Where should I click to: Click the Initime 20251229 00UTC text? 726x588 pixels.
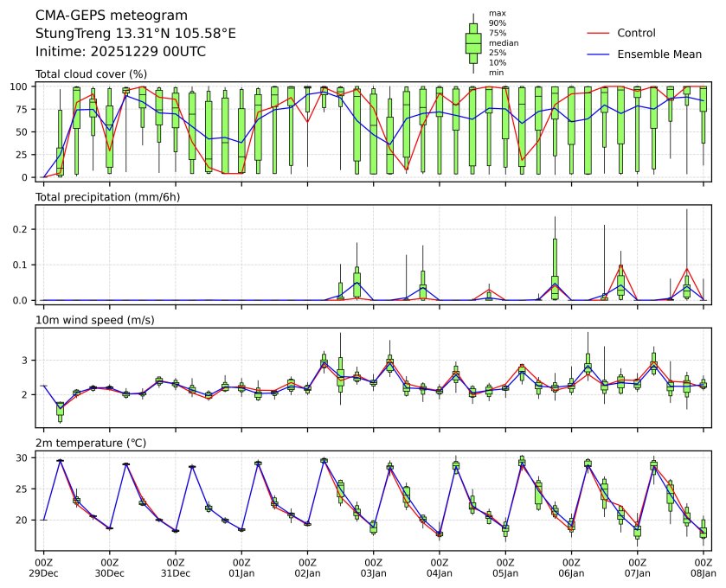(120, 51)
